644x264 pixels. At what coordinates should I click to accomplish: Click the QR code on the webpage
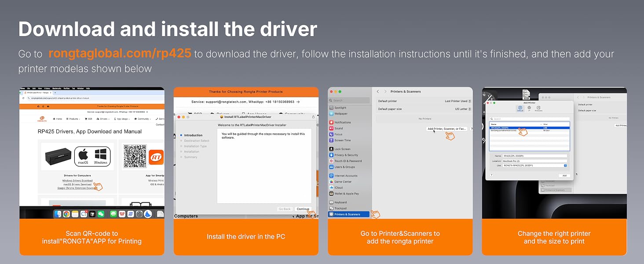pyautogui.click(x=135, y=156)
